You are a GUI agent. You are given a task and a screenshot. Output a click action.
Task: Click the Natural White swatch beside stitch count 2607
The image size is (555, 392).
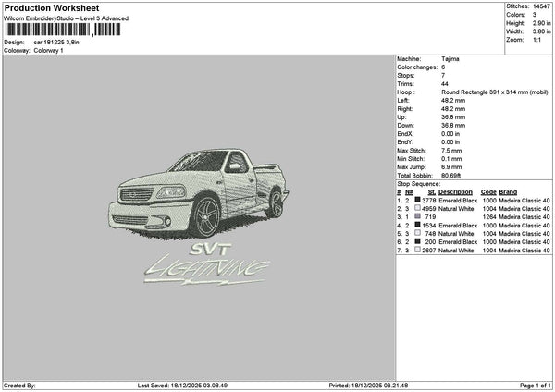[418, 250]
